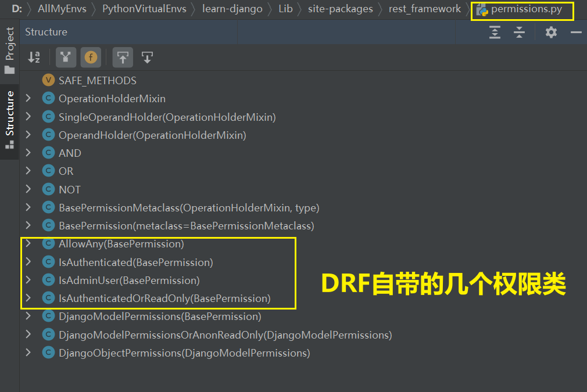Screen dimensions: 587x392
Task: Expand DjangoObjectPermissions class node
Action: 28,352
